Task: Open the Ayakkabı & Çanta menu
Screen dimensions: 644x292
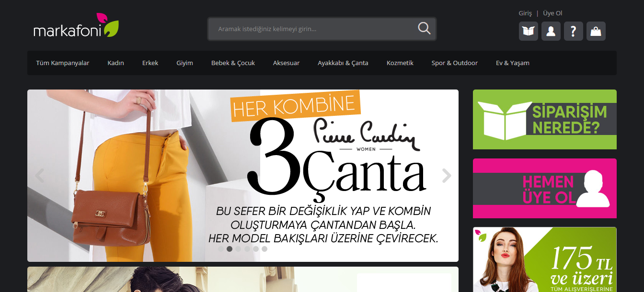Action: pos(343,63)
